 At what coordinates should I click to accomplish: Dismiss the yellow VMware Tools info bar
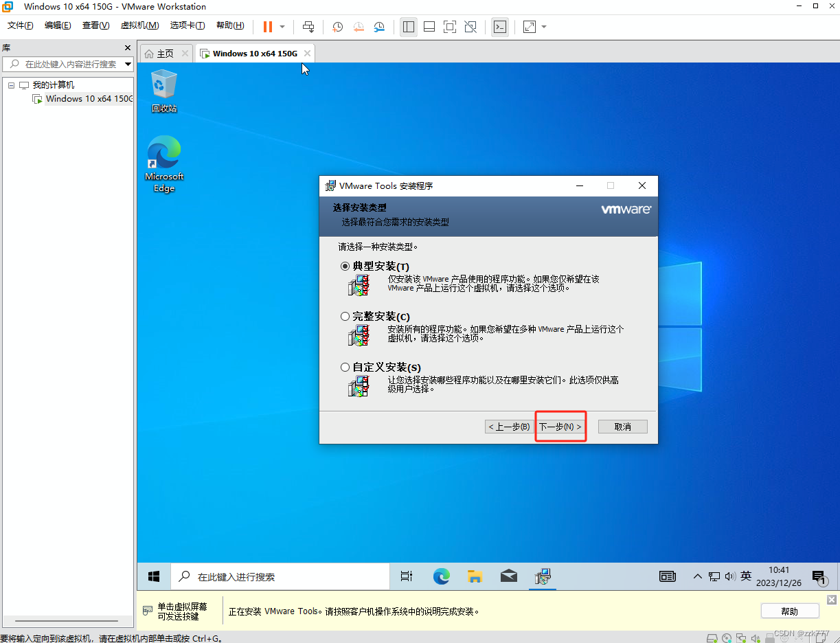click(832, 600)
